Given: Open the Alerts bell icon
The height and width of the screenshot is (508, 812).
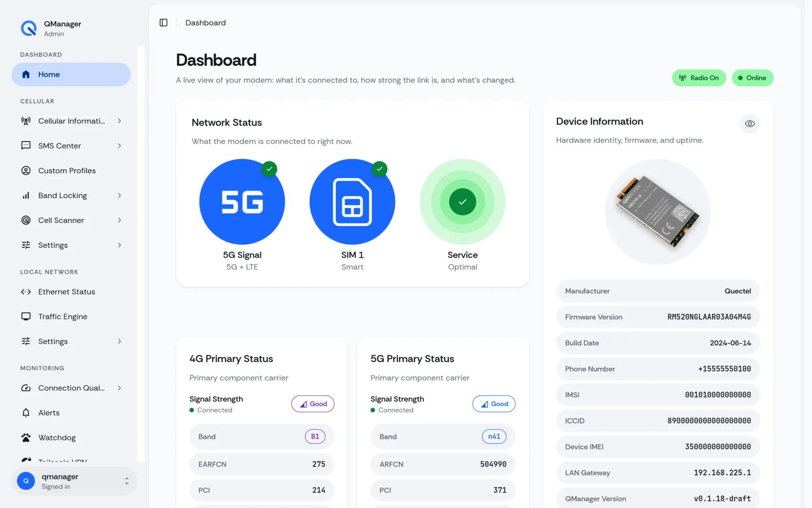Looking at the screenshot, I should click(26, 412).
